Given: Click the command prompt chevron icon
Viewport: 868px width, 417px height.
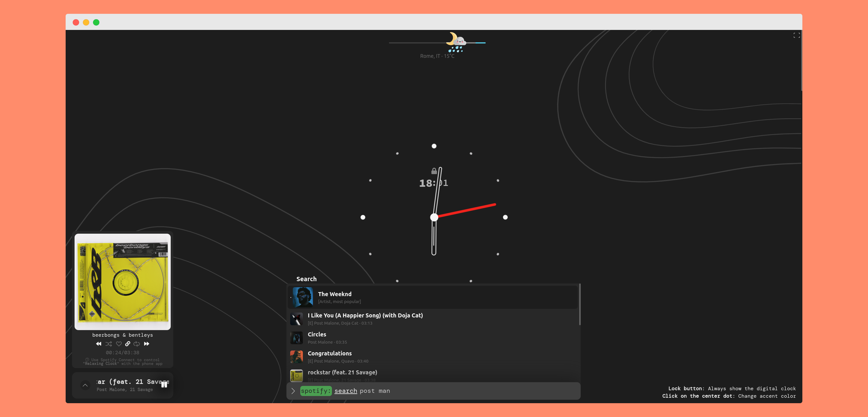Looking at the screenshot, I should (x=293, y=391).
